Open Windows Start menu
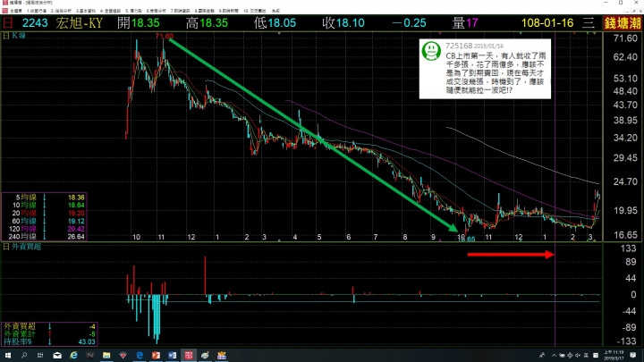The width and height of the screenshot is (644, 362). pos(7,355)
